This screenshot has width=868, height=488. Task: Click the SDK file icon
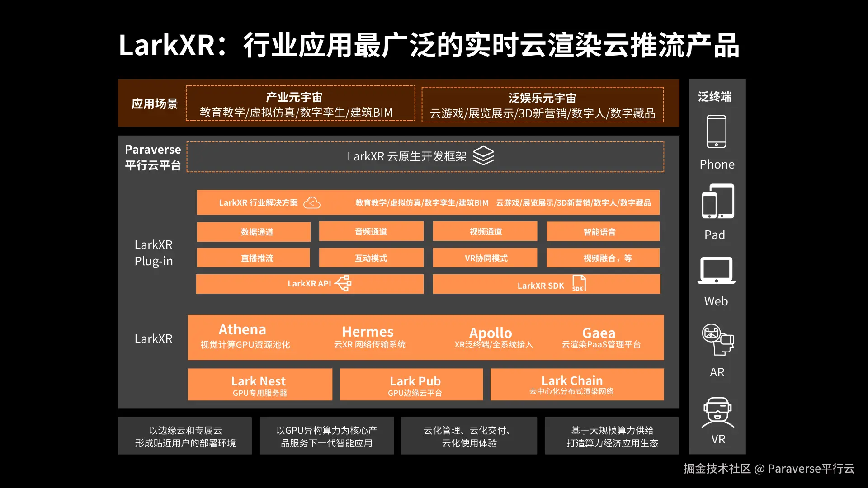pyautogui.click(x=579, y=284)
